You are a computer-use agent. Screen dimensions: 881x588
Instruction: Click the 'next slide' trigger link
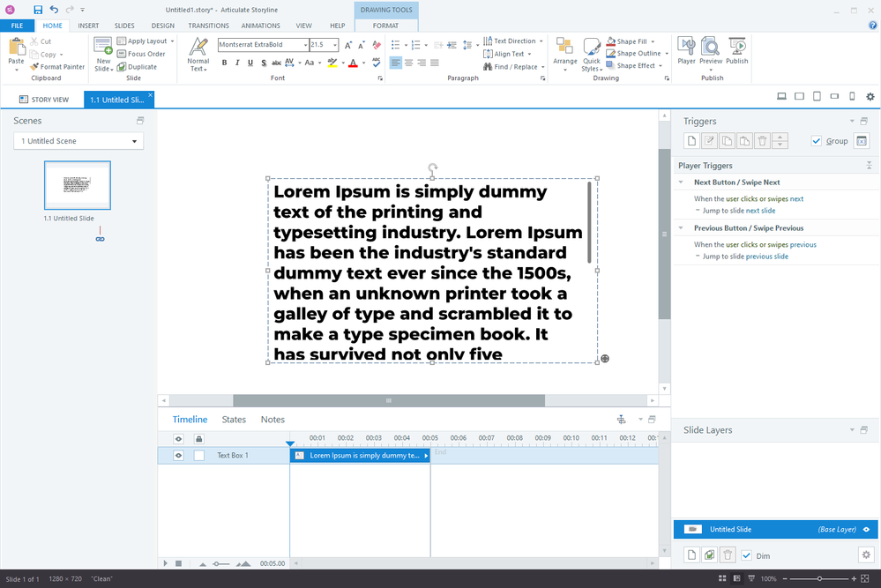pos(760,211)
